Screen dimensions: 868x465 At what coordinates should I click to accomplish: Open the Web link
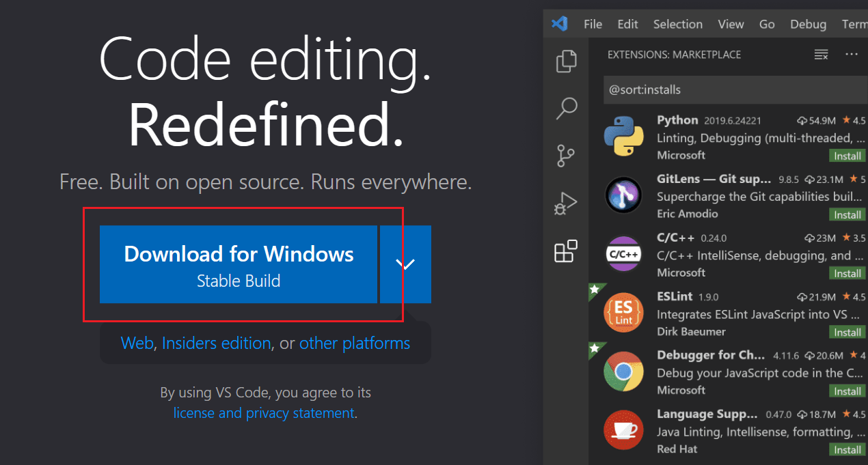pos(137,343)
